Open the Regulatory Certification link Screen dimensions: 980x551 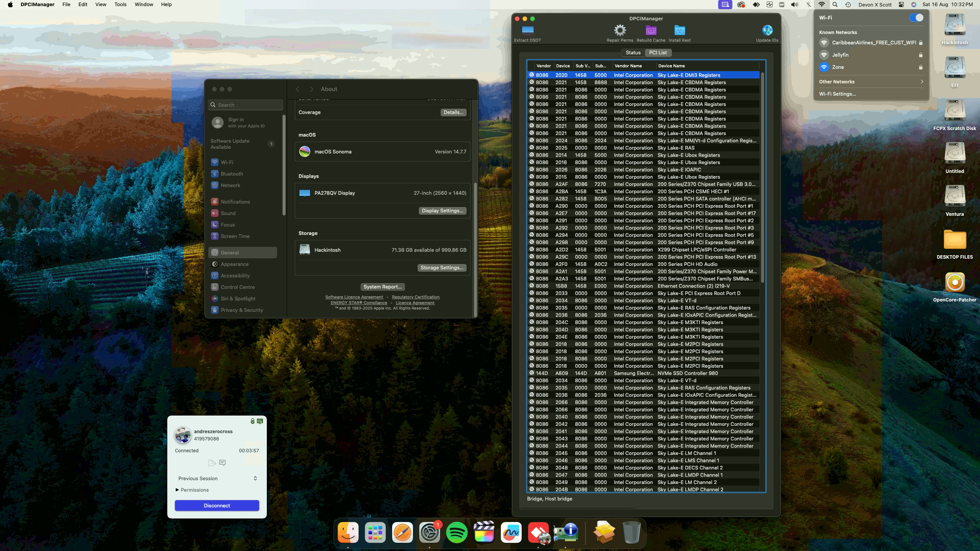pyautogui.click(x=416, y=297)
